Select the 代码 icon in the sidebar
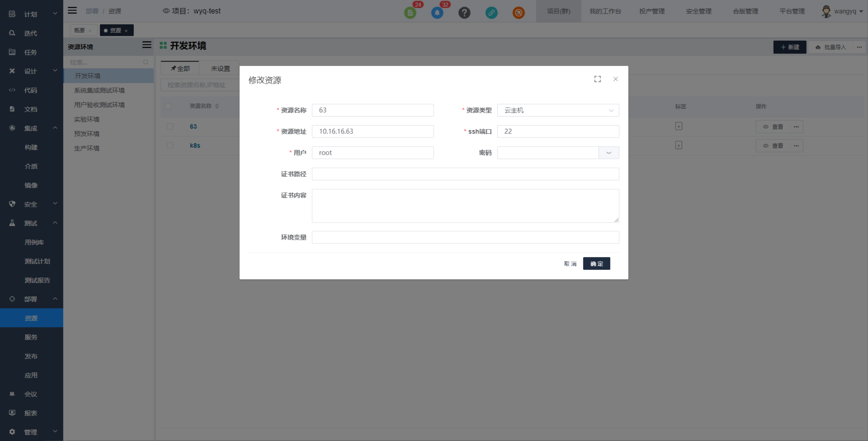868x441 pixels. tap(12, 90)
